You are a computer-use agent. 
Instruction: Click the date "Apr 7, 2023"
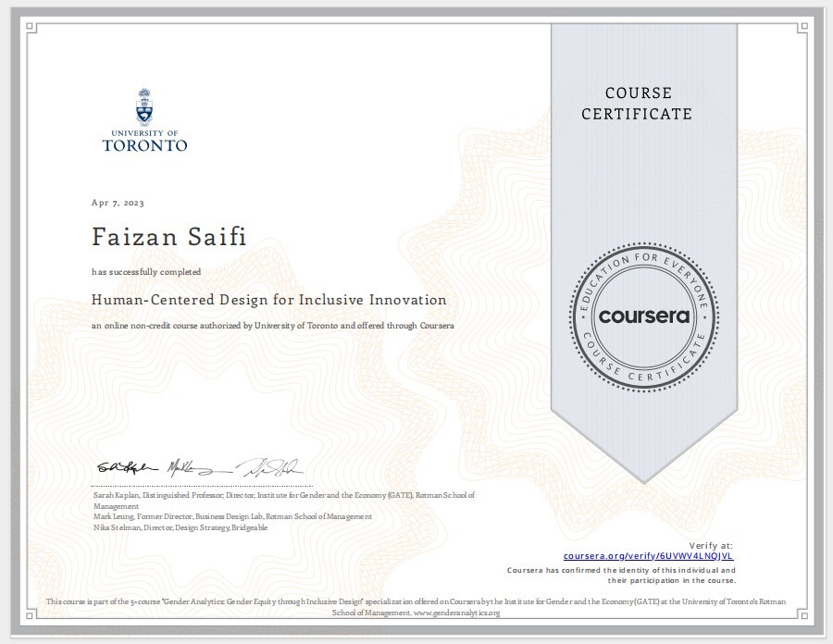point(118,203)
